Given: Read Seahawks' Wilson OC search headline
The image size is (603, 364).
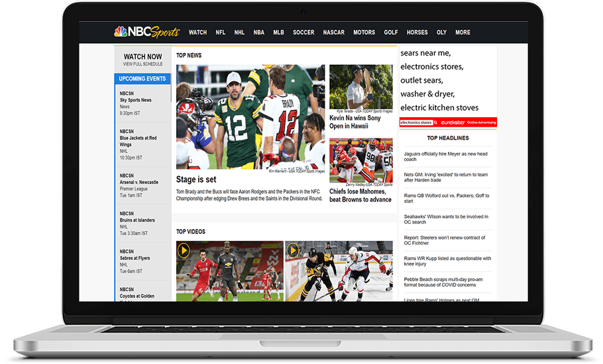Looking at the screenshot, I should (x=446, y=219).
